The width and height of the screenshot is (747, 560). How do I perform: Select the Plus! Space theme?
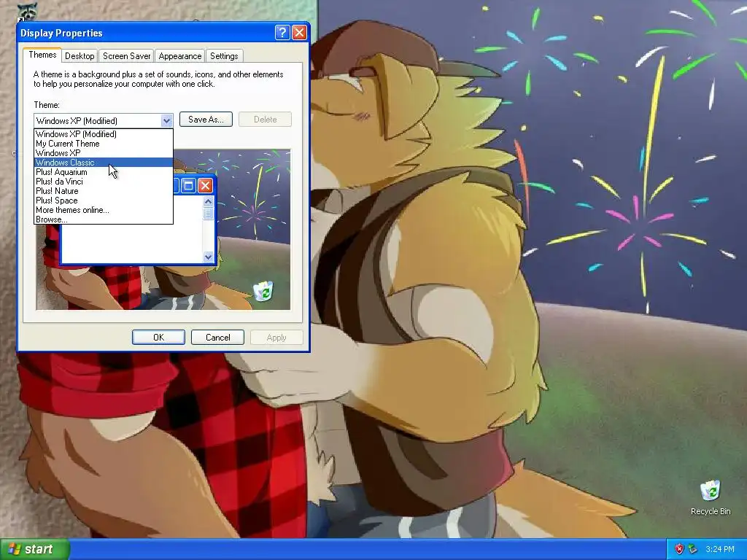[x=104, y=201]
